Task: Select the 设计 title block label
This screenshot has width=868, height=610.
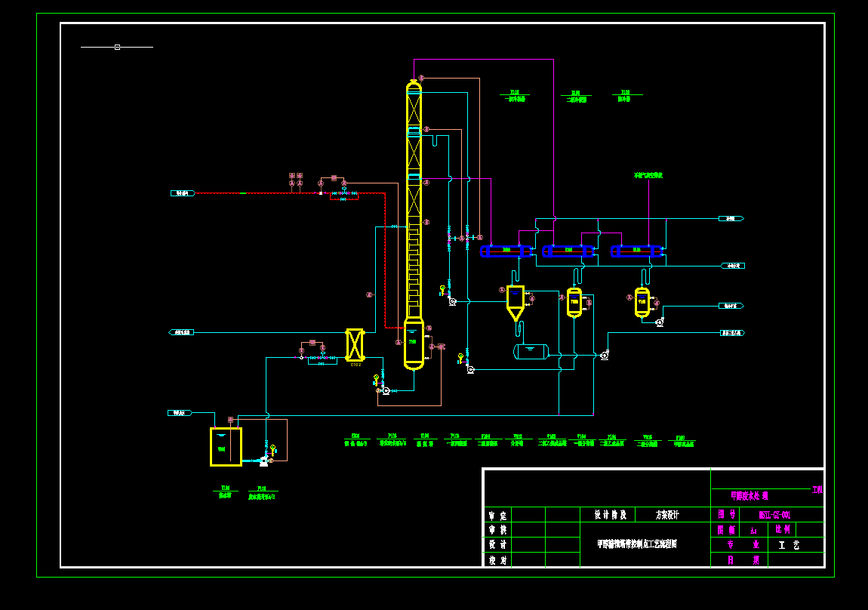Action: 497,544
